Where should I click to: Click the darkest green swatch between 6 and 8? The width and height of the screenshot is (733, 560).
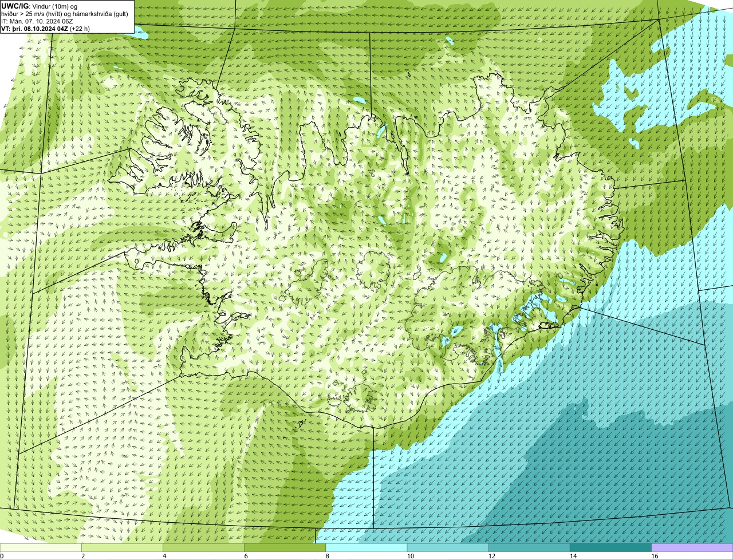pyautogui.click(x=285, y=547)
